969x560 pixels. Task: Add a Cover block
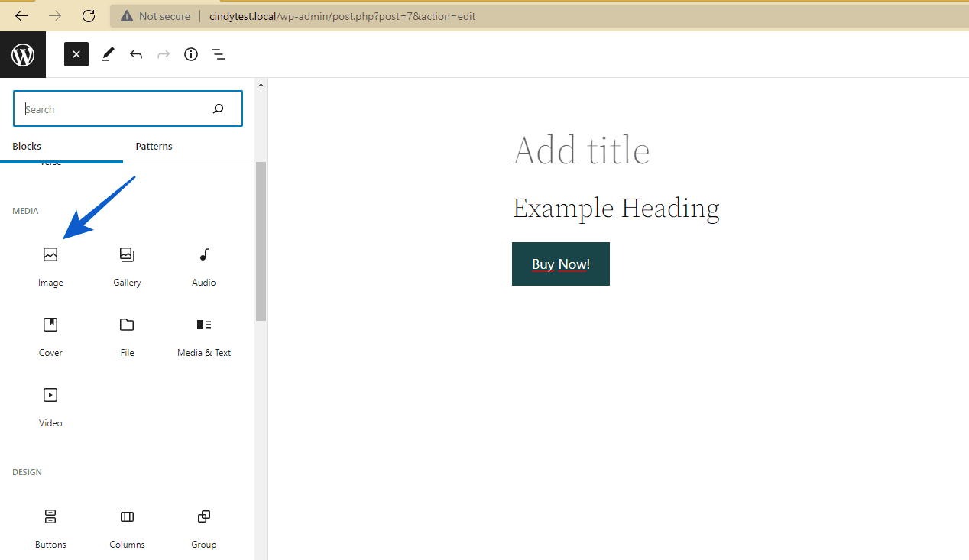click(50, 325)
